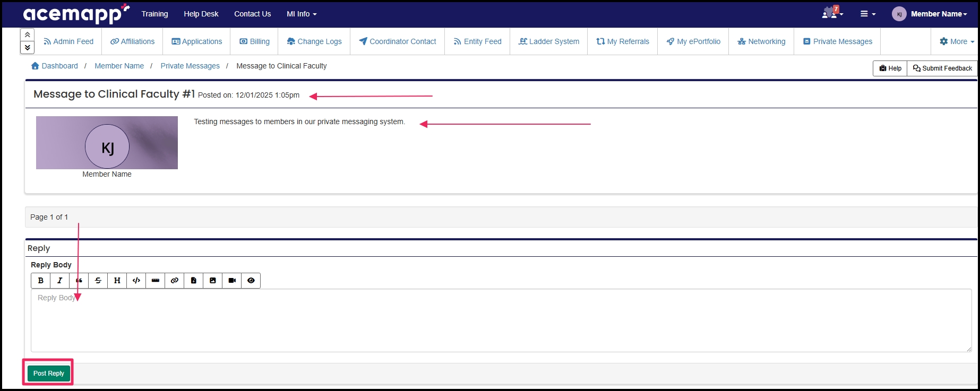
Task: Attach a file using upload icon
Action: point(194,281)
